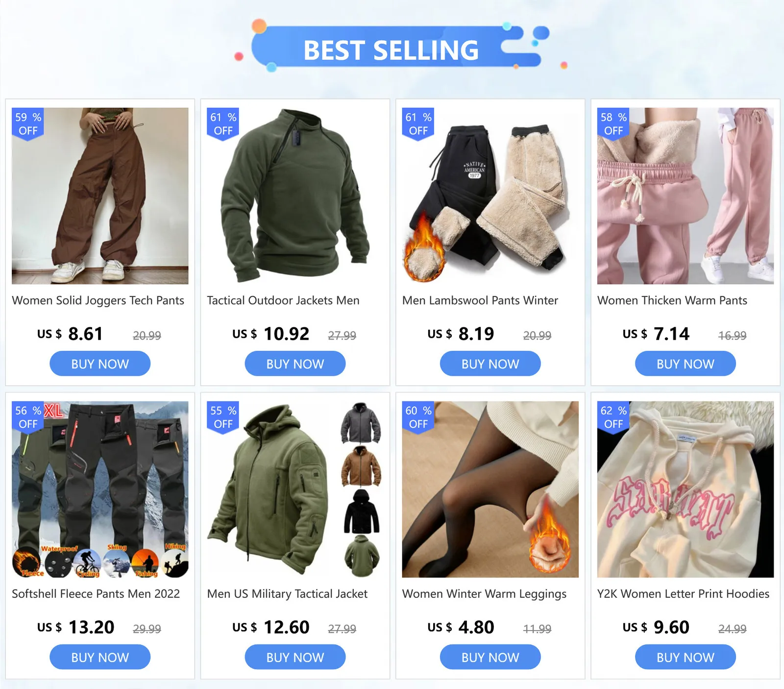Buy Women Winter Warm Leggings now
This screenshot has height=689, width=784.
490,657
